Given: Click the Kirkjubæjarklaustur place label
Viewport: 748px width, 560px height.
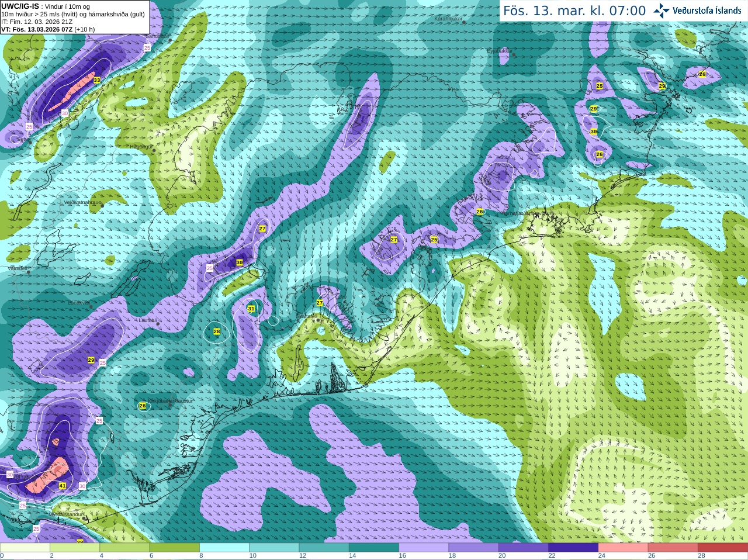Looking at the screenshot, I should [169, 401].
